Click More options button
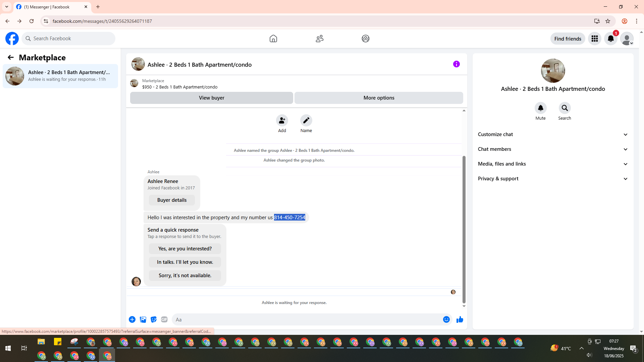Screen dimensions: 644x362 (x=379, y=98)
